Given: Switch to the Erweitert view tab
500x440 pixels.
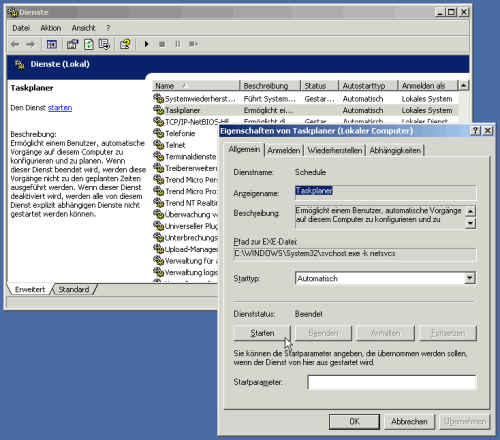Looking at the screenshot, I should tap(30, 289).
